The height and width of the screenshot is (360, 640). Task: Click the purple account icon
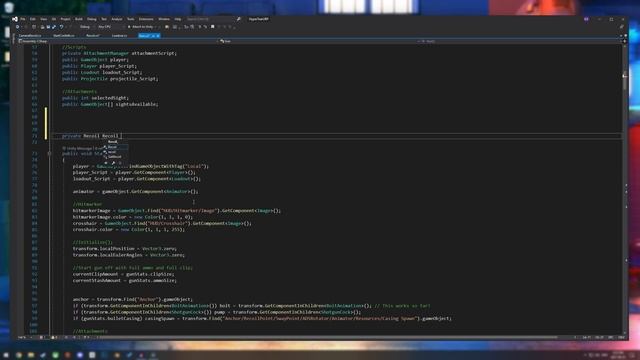[587, 19]
